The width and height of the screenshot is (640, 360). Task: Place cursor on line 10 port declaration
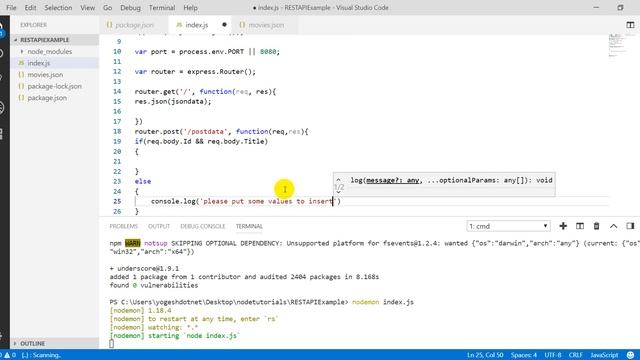[x=207, y=52]
